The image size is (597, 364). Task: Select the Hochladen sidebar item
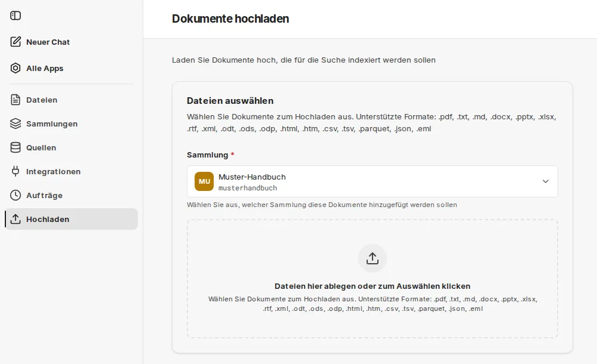tap(71, 219)
